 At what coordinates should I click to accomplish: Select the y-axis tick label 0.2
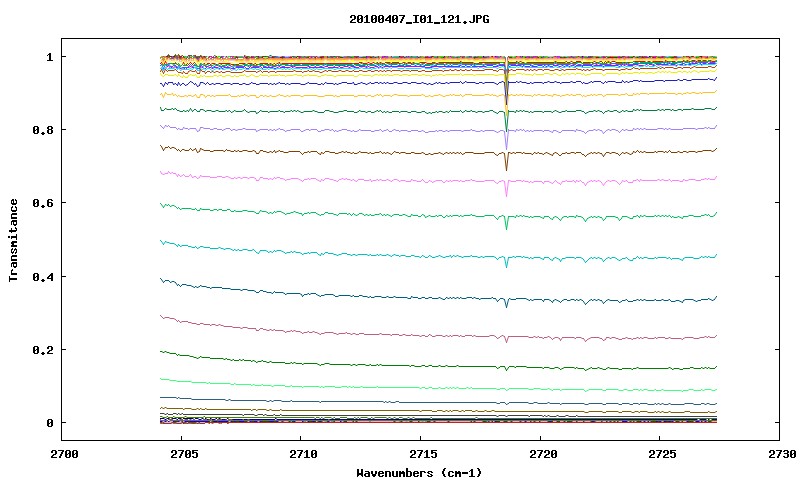coord(43,350)
